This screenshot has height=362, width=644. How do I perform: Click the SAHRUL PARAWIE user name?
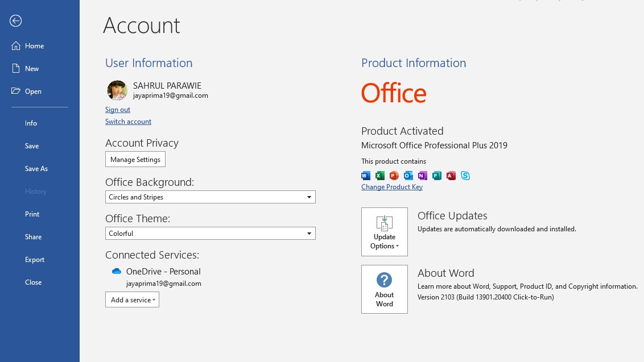point(167,85)
